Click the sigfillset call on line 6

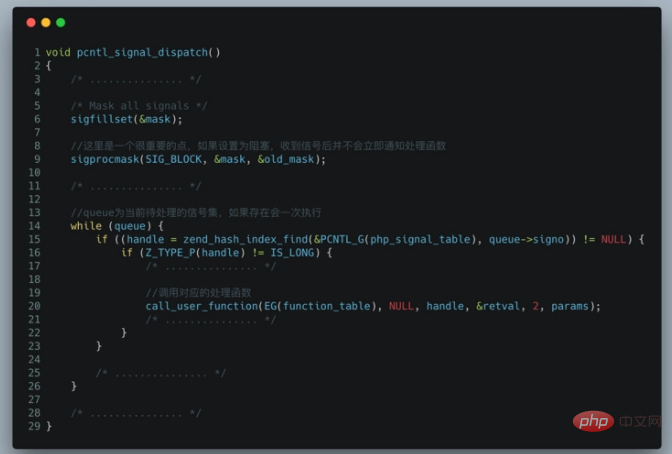pyautogui.click(x=126, y=119)
